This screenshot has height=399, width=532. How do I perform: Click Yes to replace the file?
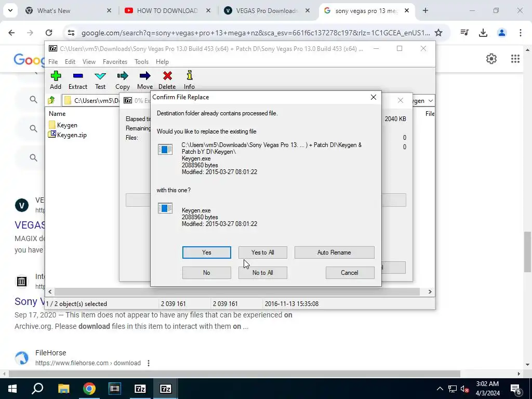[207, 252]
